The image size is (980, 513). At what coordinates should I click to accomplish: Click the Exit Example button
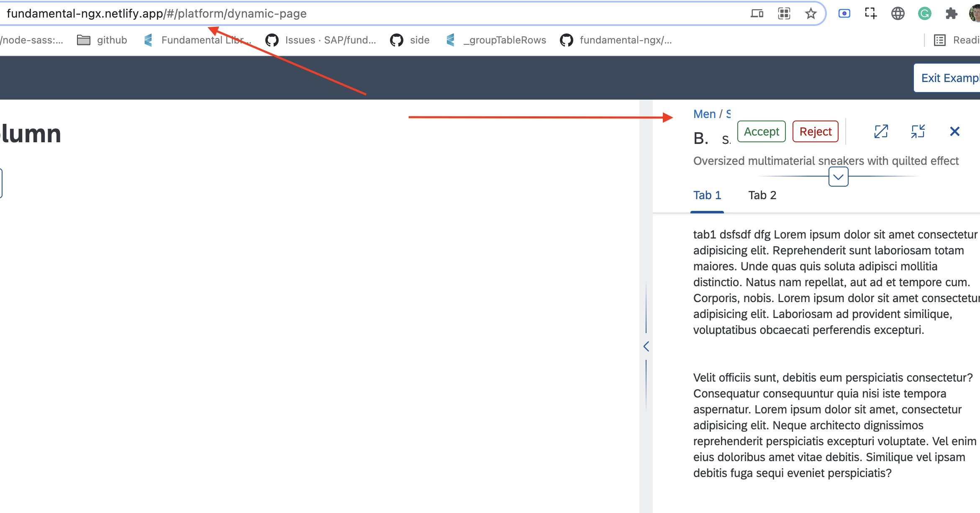click(947, 78)
